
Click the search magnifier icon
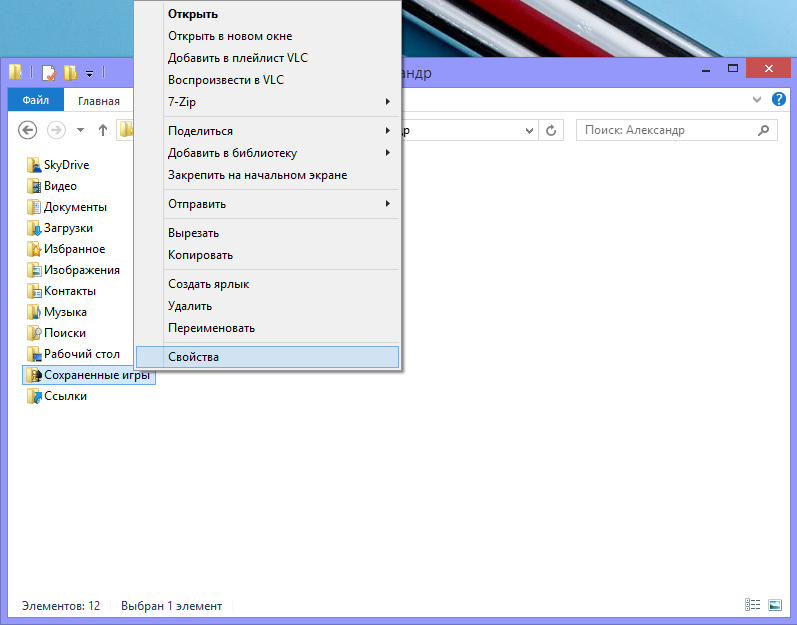tap(763, 131)
